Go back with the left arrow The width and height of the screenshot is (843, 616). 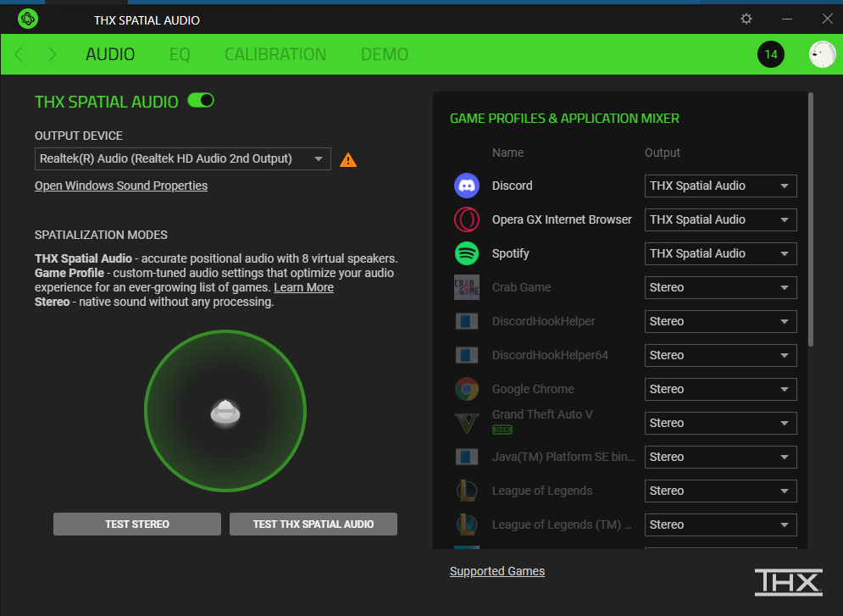pos(19,54)
